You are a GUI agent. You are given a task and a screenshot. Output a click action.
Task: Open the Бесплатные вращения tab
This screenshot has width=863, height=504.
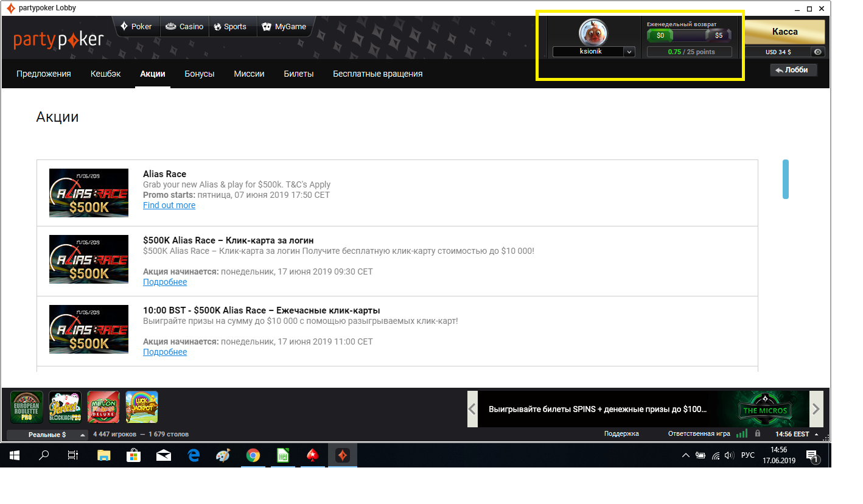(x=377, y=74)
